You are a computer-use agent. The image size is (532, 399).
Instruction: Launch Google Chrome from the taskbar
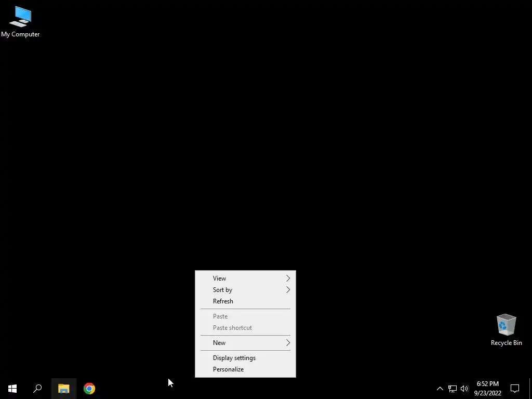coord(89,389)
